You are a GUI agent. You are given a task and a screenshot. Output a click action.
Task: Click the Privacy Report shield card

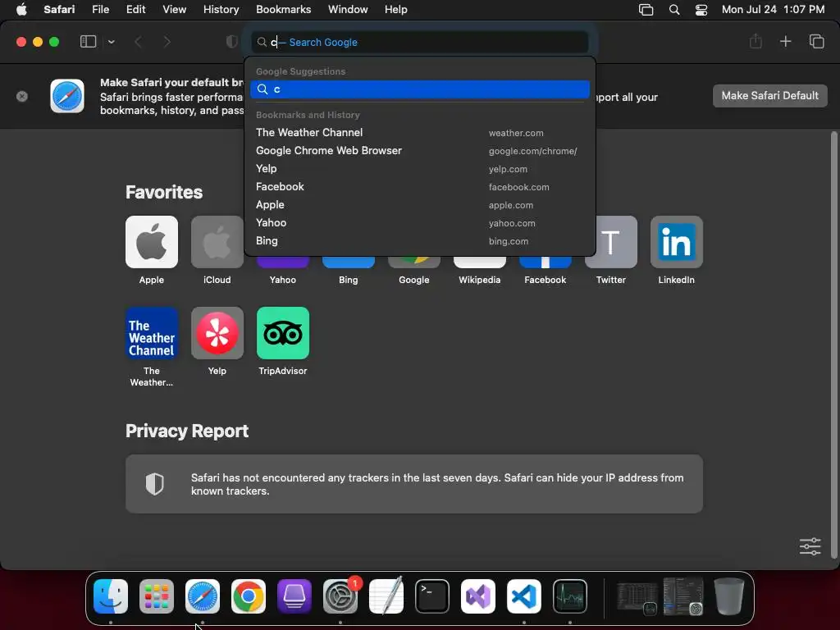coord(414,484)
